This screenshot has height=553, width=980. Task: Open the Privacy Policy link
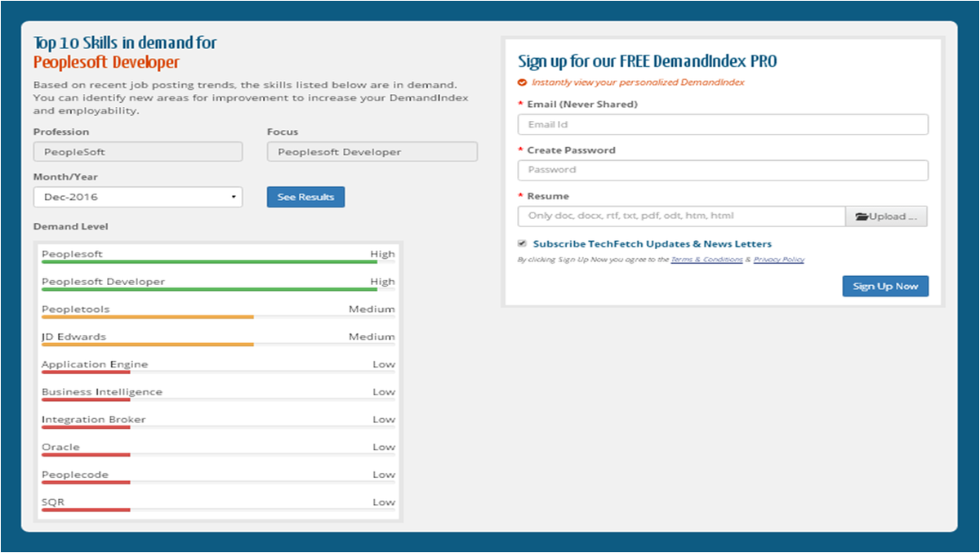(x=779, y=260)
